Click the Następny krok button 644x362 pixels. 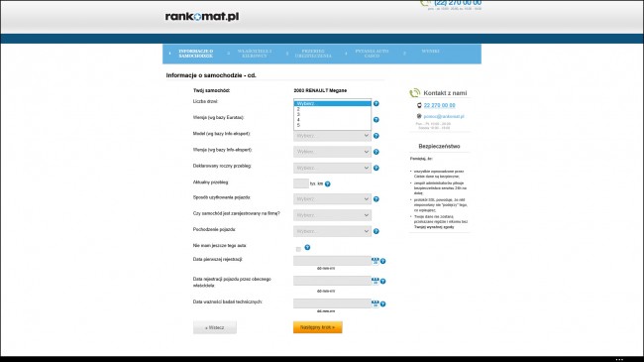(317, 327)
